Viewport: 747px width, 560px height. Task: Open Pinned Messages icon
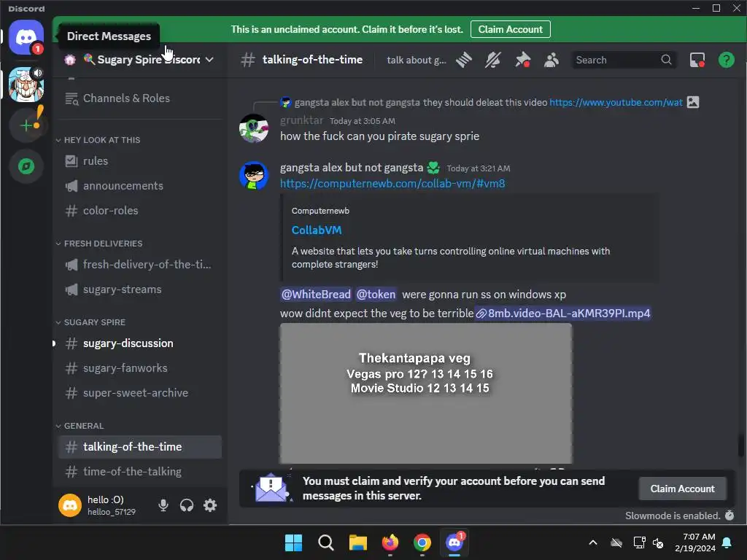click(x=522, y=60)
